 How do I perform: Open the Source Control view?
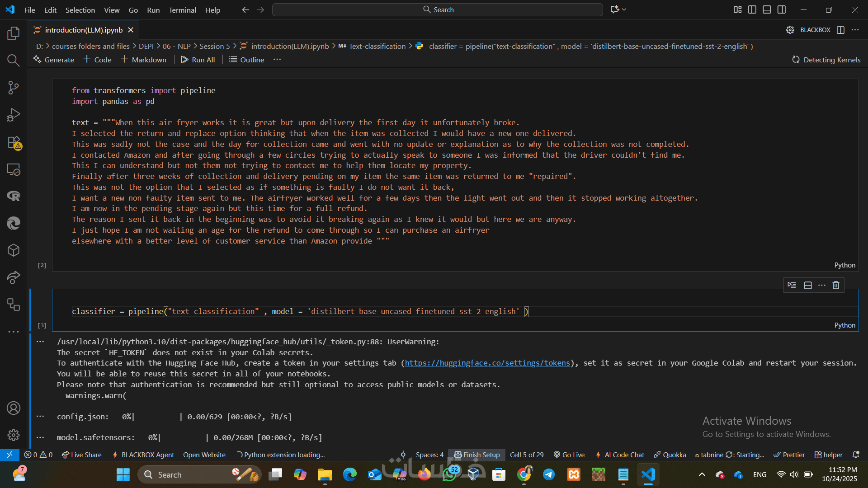coord(14,88)
